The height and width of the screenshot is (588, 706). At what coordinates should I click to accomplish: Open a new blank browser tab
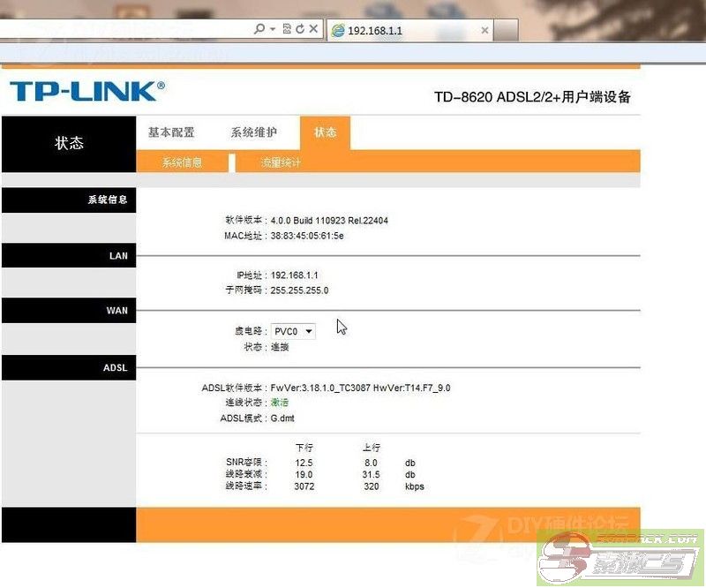[x=506, y=30]
